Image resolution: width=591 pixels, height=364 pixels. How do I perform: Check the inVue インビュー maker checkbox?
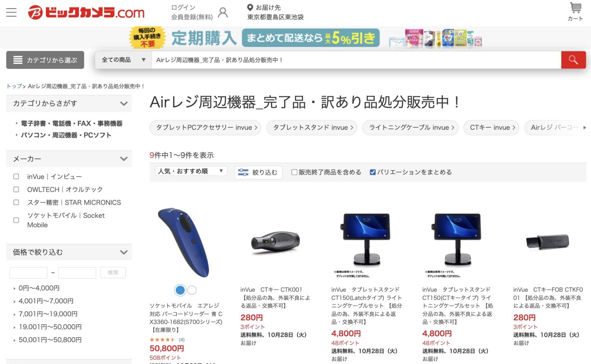[x=16, y=177]
